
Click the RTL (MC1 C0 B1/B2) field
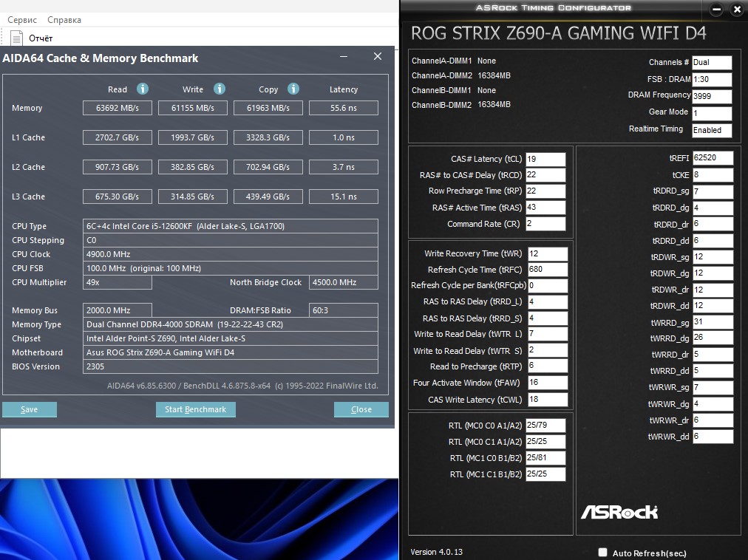545,458
